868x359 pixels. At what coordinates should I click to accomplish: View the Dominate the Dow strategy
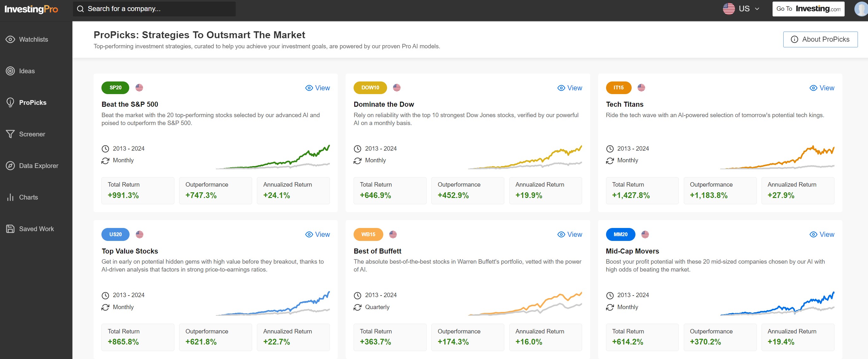coord(569,88)
